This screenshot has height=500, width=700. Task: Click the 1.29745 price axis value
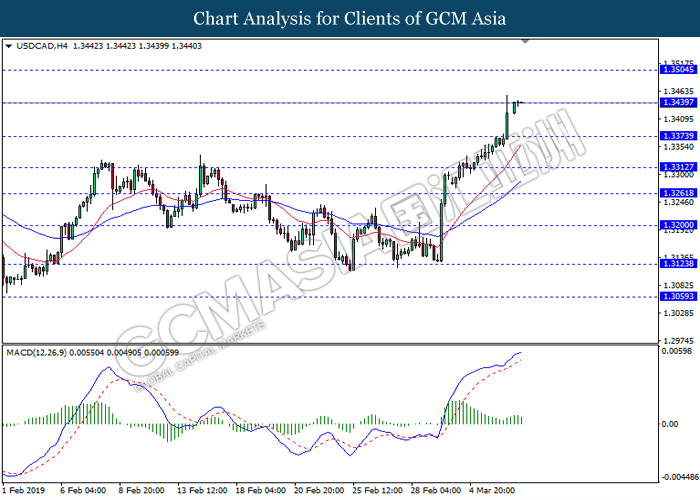(679, 341)
